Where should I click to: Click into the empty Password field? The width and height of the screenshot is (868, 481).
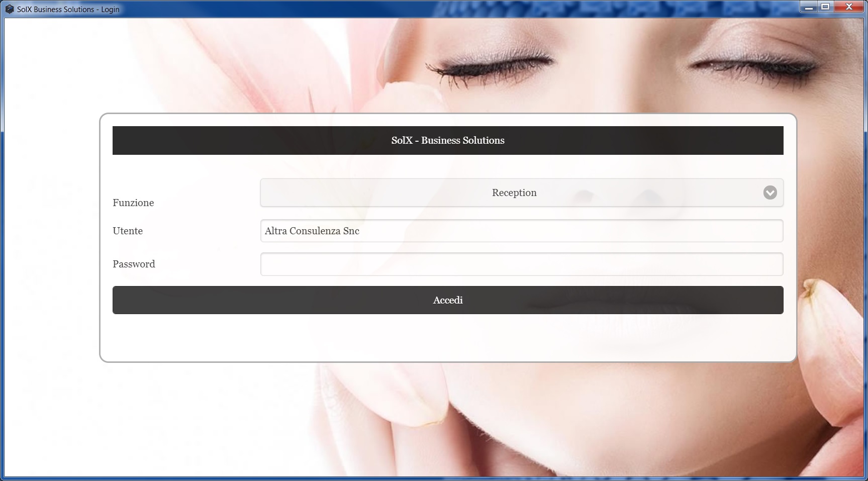521,264
